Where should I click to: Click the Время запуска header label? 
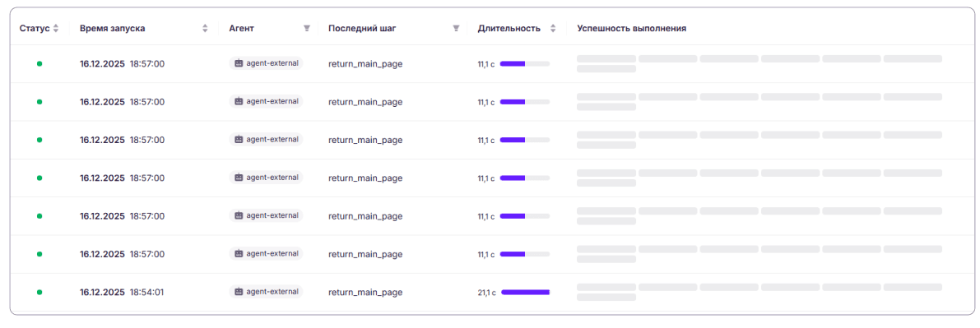(x=113, y=29)
